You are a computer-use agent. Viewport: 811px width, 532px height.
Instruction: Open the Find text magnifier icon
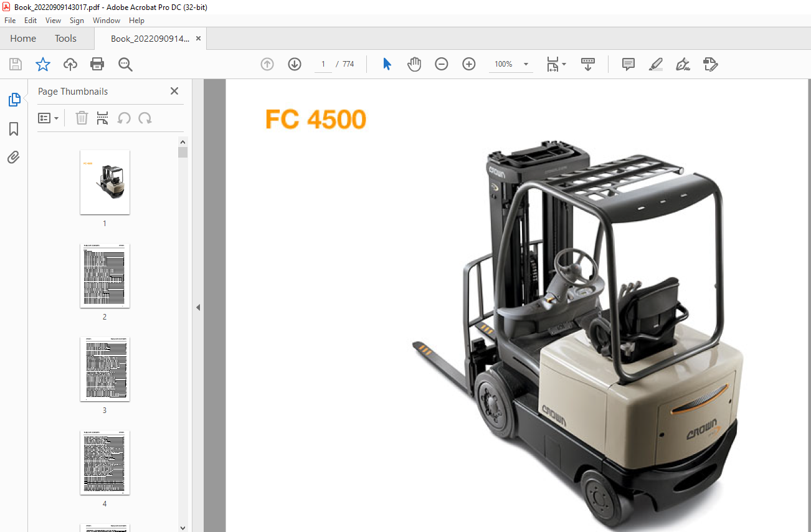pyautogui.click(x=125, y=64)
